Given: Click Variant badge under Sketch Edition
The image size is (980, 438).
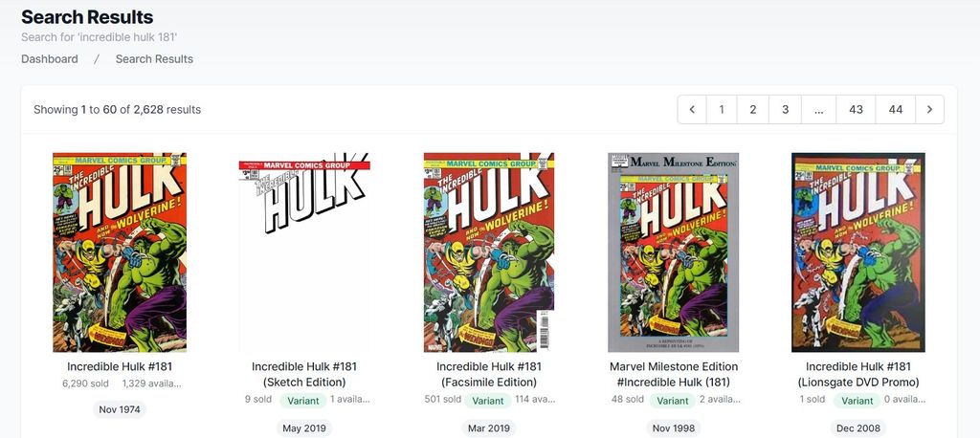Looking at the screenshot, I should coord(303,401).
